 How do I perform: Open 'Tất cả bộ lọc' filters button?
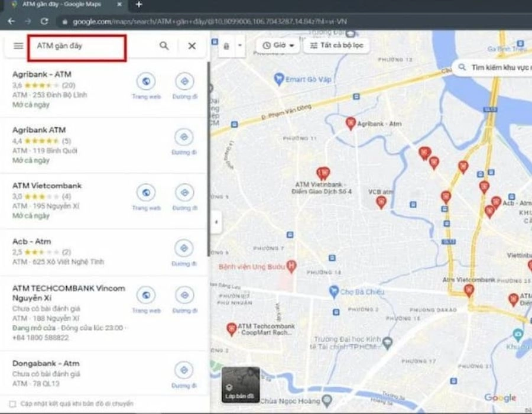(x=336, y=45)
